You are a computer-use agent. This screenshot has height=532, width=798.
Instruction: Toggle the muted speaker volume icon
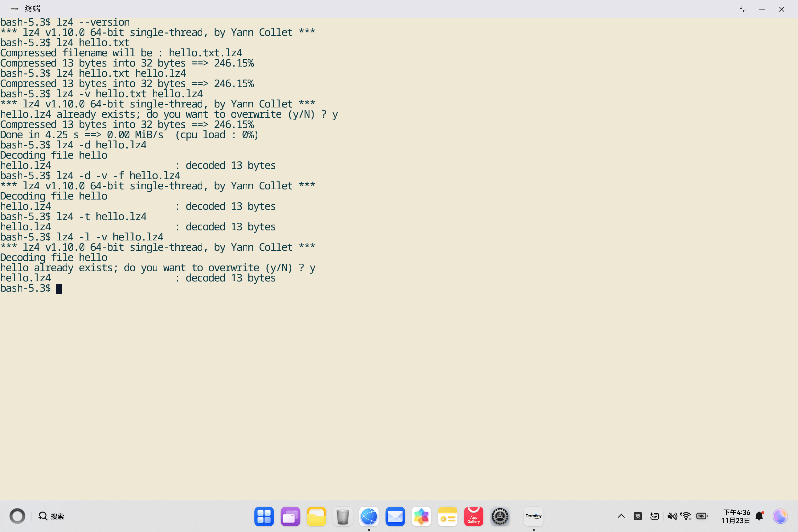[x=672, y=516]
